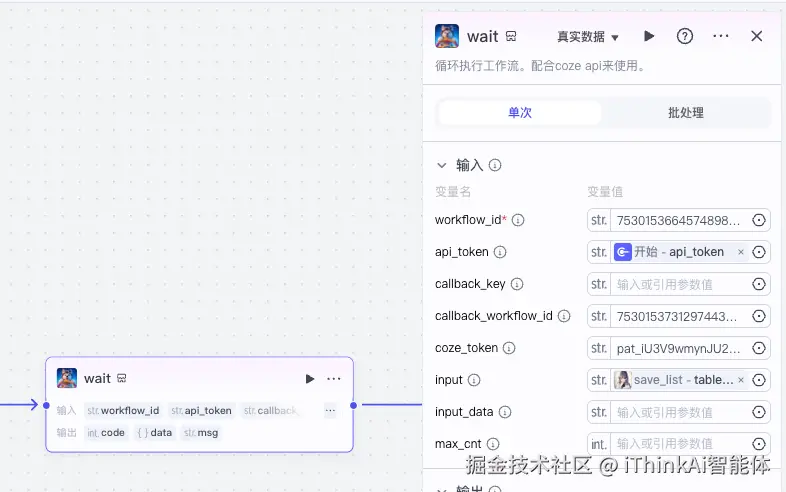Click the coze_token value field
The image size is (786, 492).
(680, 348)
